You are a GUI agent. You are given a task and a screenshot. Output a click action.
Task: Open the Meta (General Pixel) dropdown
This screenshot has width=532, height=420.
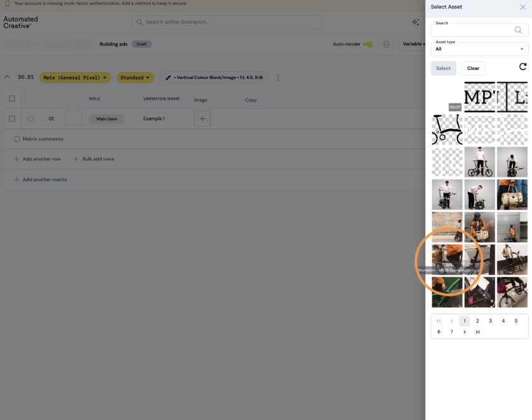tap(75, 78)
